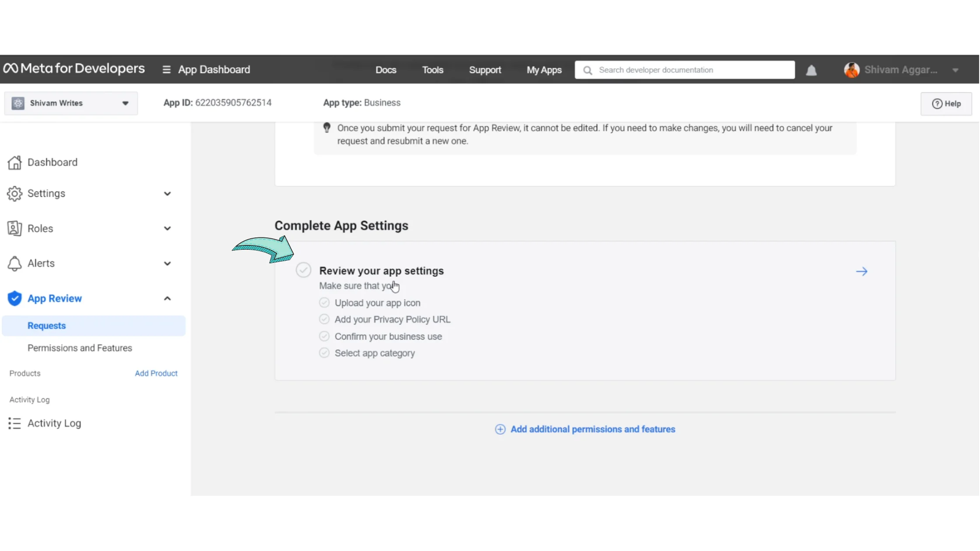
Task: Click the plus icon for additional permissions
Action: click(500, 429)
